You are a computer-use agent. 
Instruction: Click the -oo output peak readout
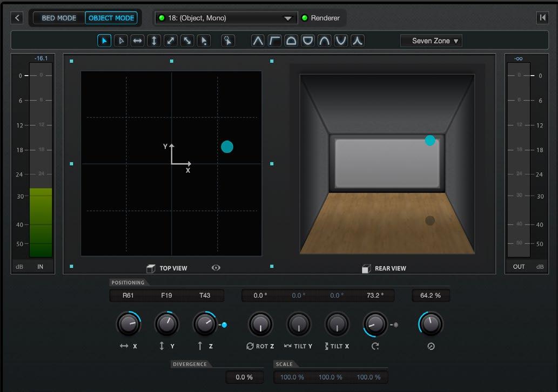[519, 59]
